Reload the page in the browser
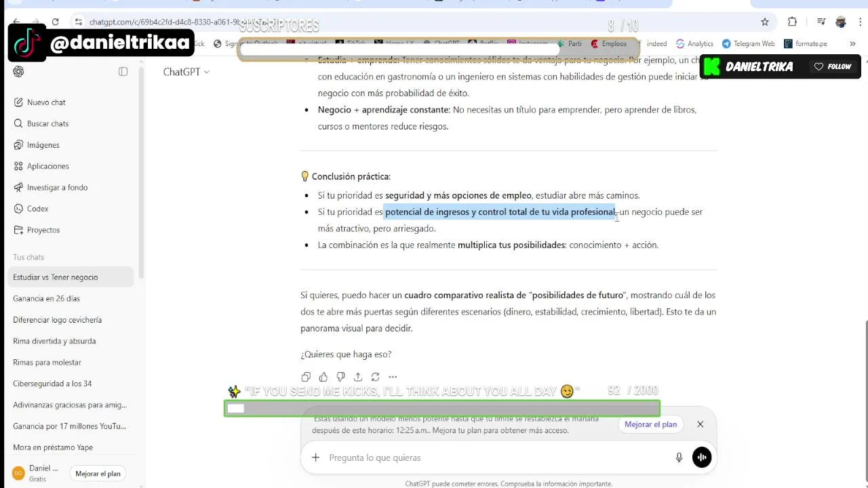 tap(56, 22)
